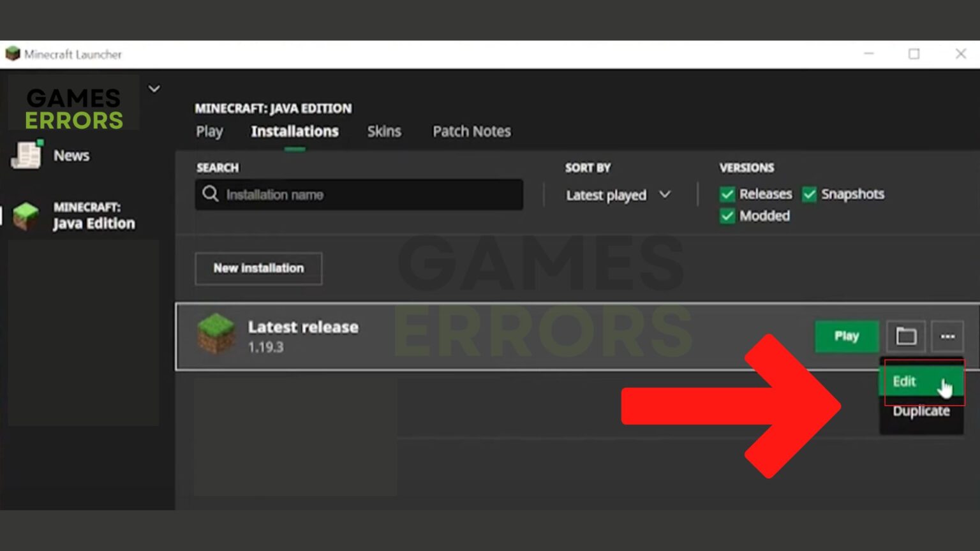Toggle the Releases checkbox
980x551 pixels.
pyautogui.click(x=727, y=194)
